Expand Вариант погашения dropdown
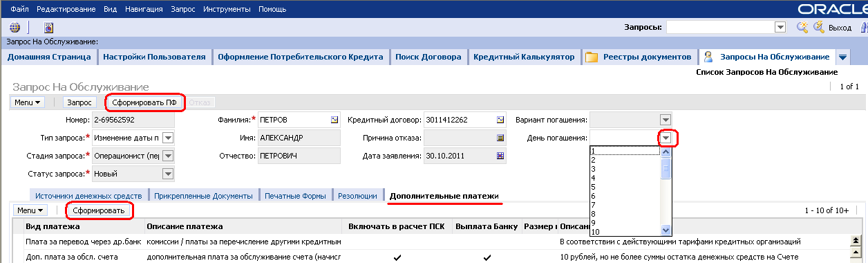 click(x=666, y=120)
